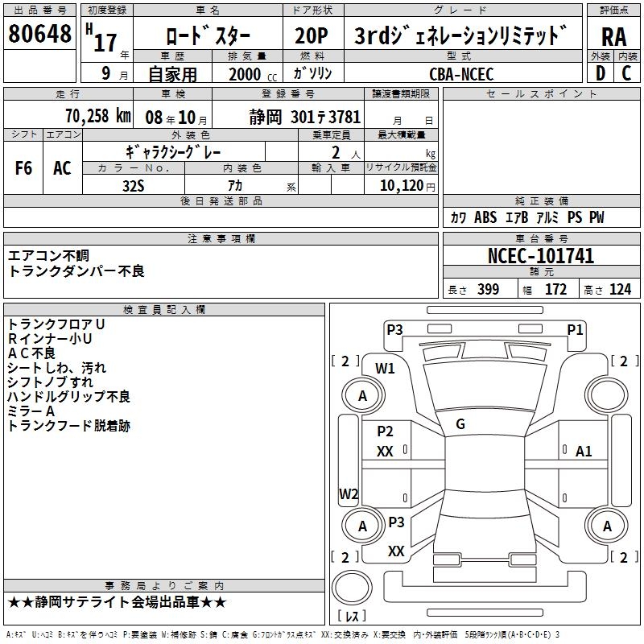Click the rear-left tire circle marked A
Image resolution: width=644 pixels, height=644 pixels.
pos(362,526)
